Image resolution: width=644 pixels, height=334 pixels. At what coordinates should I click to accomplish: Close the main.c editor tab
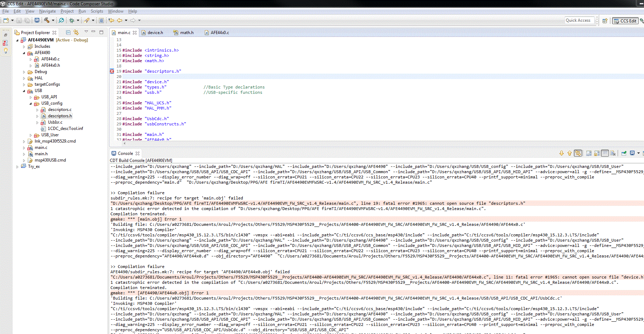135,33
